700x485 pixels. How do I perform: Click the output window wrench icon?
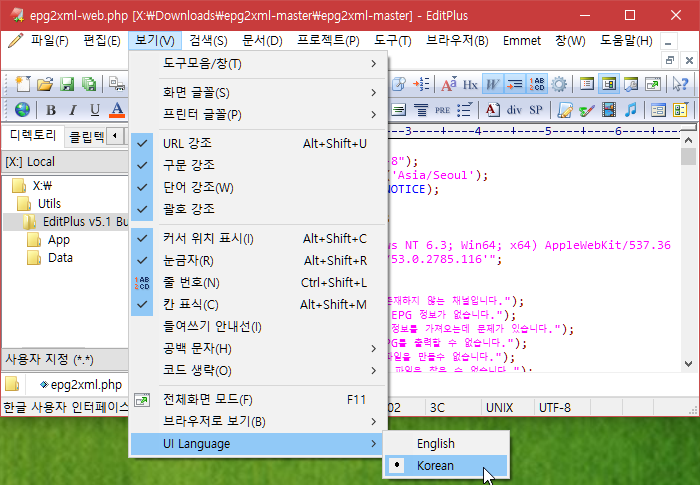pos(631,84)
